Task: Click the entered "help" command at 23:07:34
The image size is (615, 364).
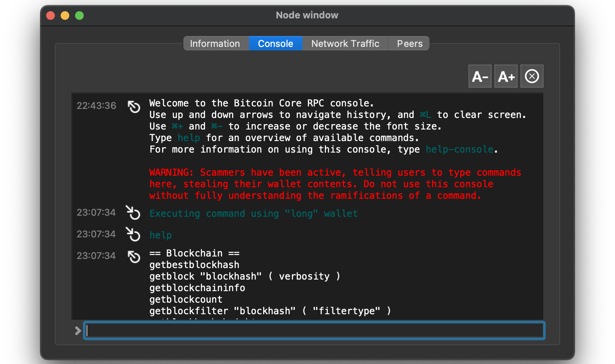Action: (161, 235)
